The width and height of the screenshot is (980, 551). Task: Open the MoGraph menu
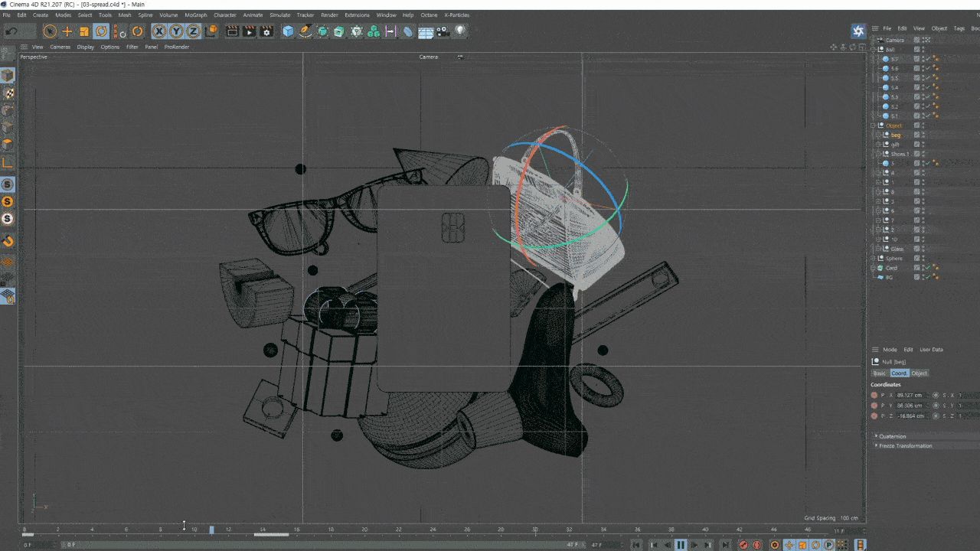[x=195, y=15]
